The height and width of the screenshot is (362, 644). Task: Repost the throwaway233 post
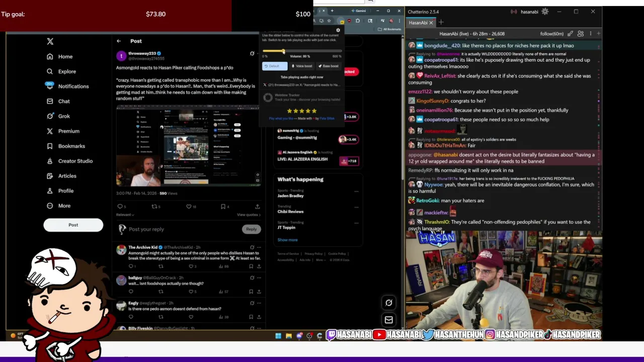pyautogui.click(x=154, y=206)
